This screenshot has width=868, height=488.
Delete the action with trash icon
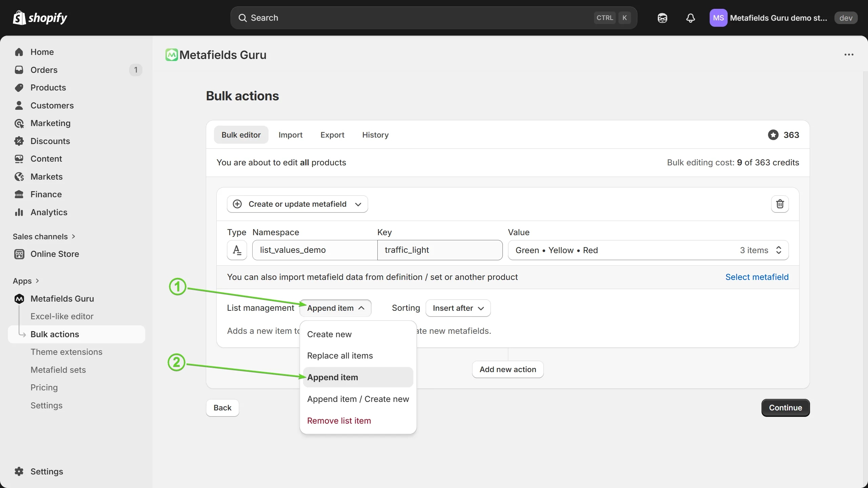tap(780, 204)
